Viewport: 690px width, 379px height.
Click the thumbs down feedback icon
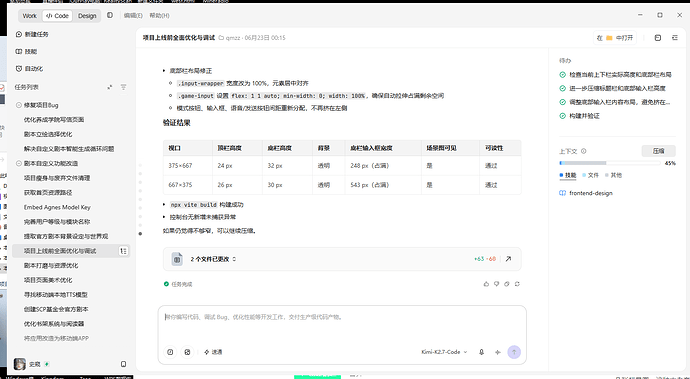click(x=496, y=284)
